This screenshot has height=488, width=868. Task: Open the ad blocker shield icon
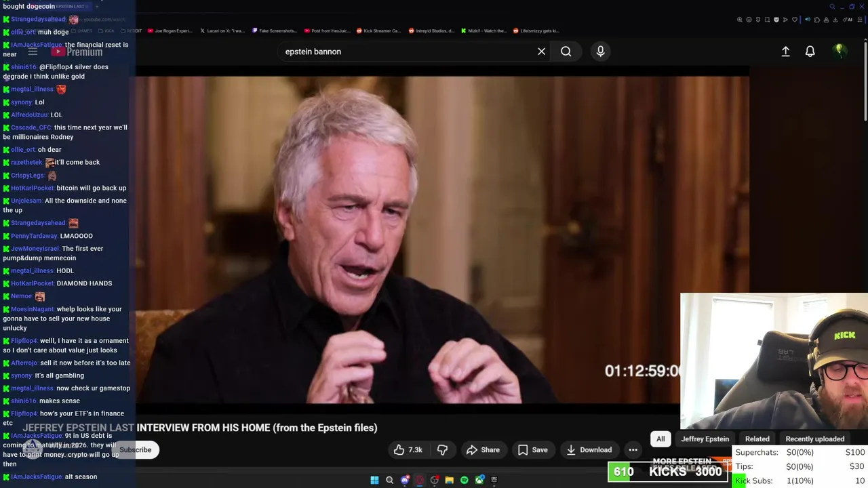coord(776,20)
